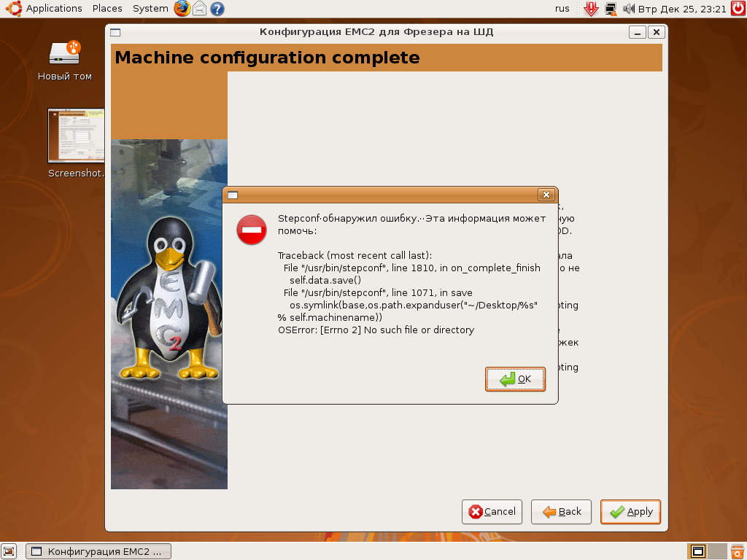The width and height of the screenshot is (747, 560).
Task: Click the OSError: [Errno 2] line
Action: (376, 330)
